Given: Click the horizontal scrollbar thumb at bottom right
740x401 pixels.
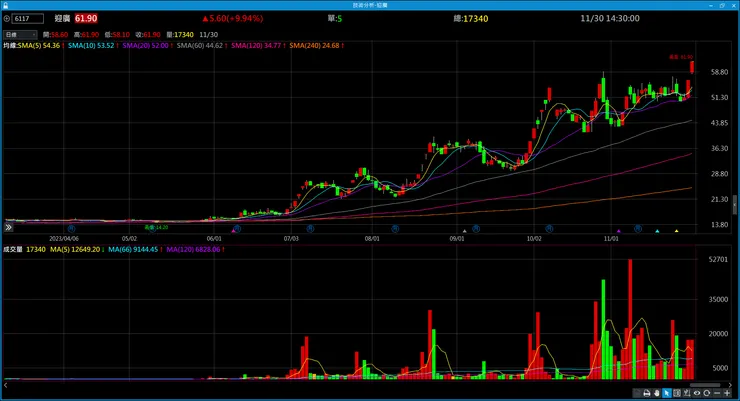Looking at the screenshot, I should pyautogui.click(x=705, y=385).
